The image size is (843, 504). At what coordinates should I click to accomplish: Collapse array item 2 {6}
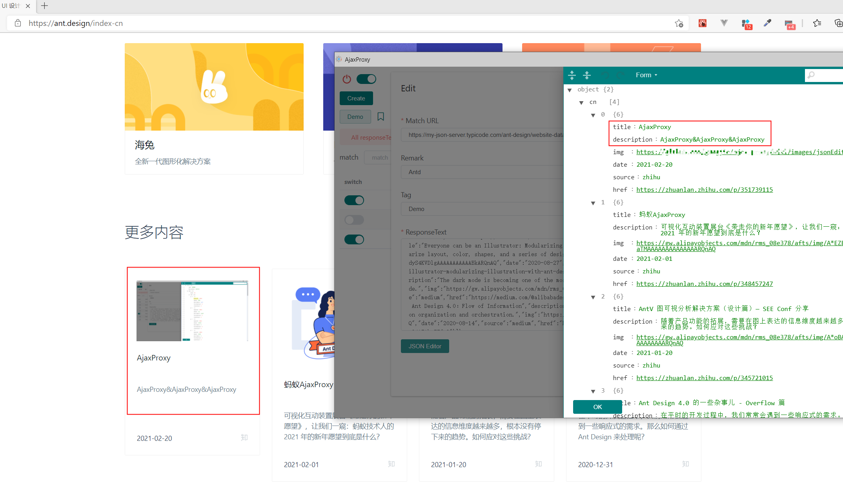pyautogui.click(x=593, y=297)
